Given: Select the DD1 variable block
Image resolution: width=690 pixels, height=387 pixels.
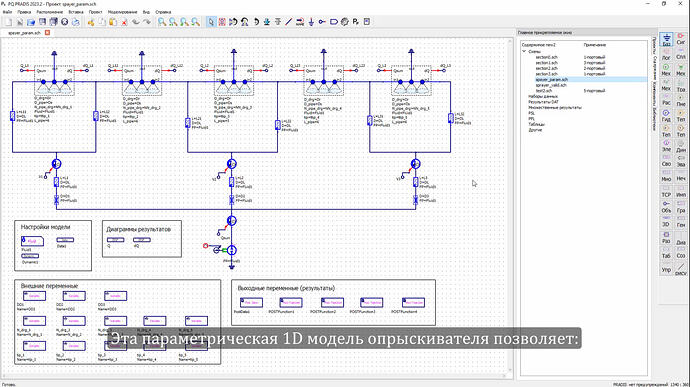Looking at the screenshot, I should [x=34, y=296].
